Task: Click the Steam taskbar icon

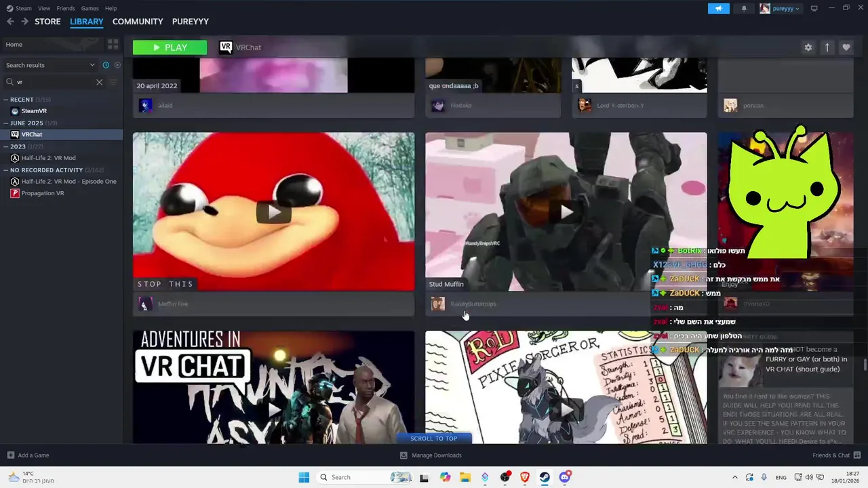Action: [x=545, y=477]
